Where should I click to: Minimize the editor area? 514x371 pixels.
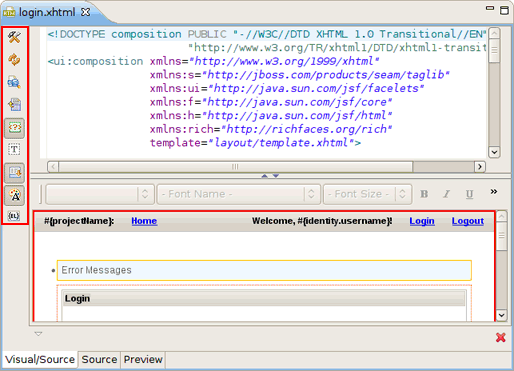pyautogui.click(x=490, y=8)
